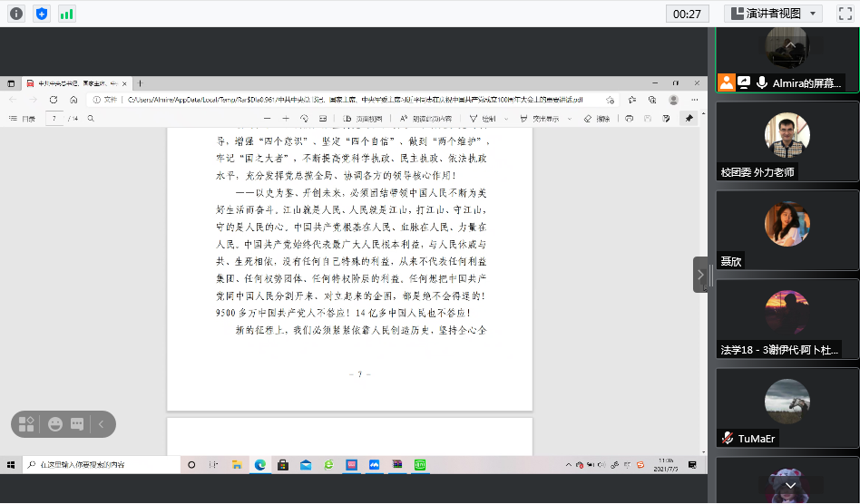Toggle the PDF table of contents panel
860x504 pixels.
click(24, 119)
